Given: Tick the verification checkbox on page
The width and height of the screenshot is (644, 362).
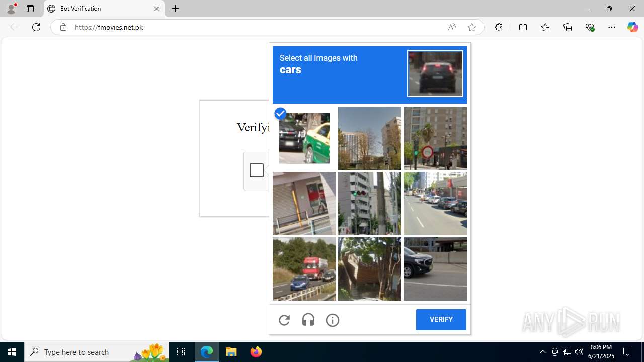Looking at the screenshot, I should [x=257, y=170].
